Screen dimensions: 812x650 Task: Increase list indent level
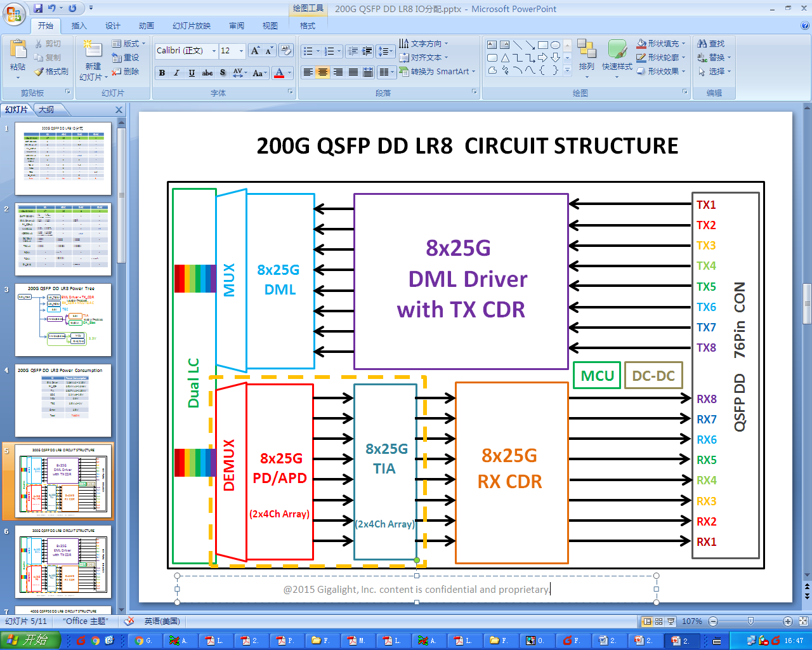tap(367, 51)
